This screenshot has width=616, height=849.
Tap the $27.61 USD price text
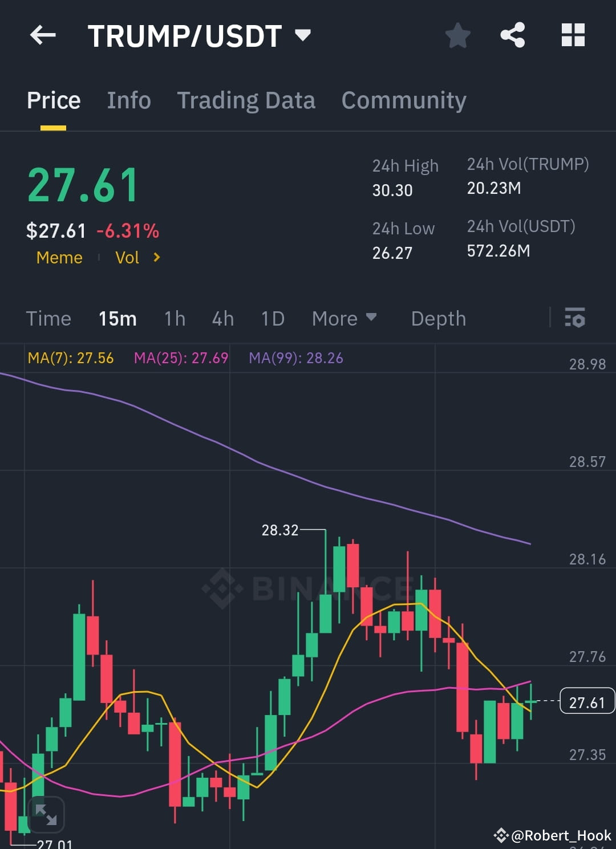(x=56, y=231)
